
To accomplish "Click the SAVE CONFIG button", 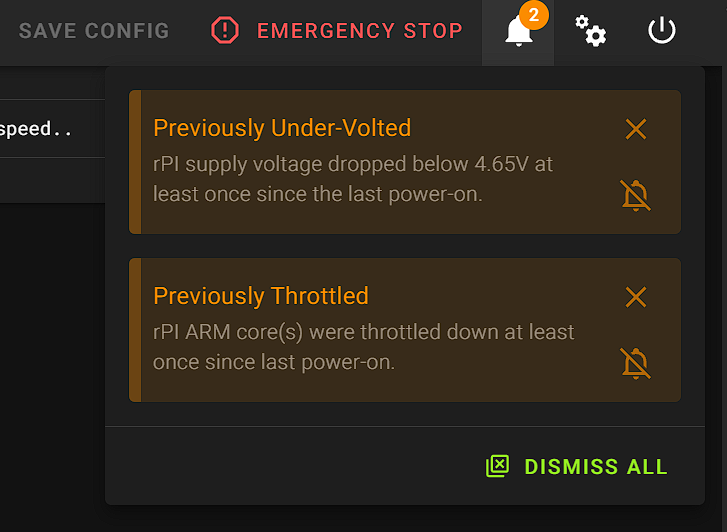I will [x=94, y=30].
